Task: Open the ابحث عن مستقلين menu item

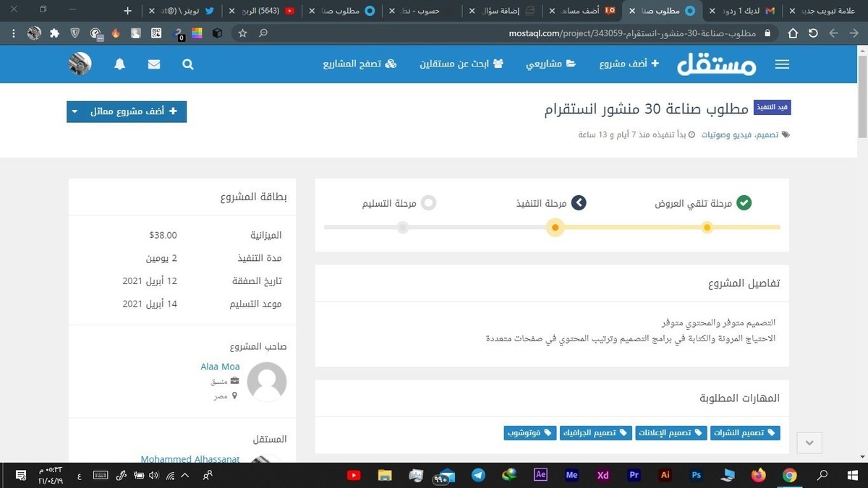Action: [461, 64]
